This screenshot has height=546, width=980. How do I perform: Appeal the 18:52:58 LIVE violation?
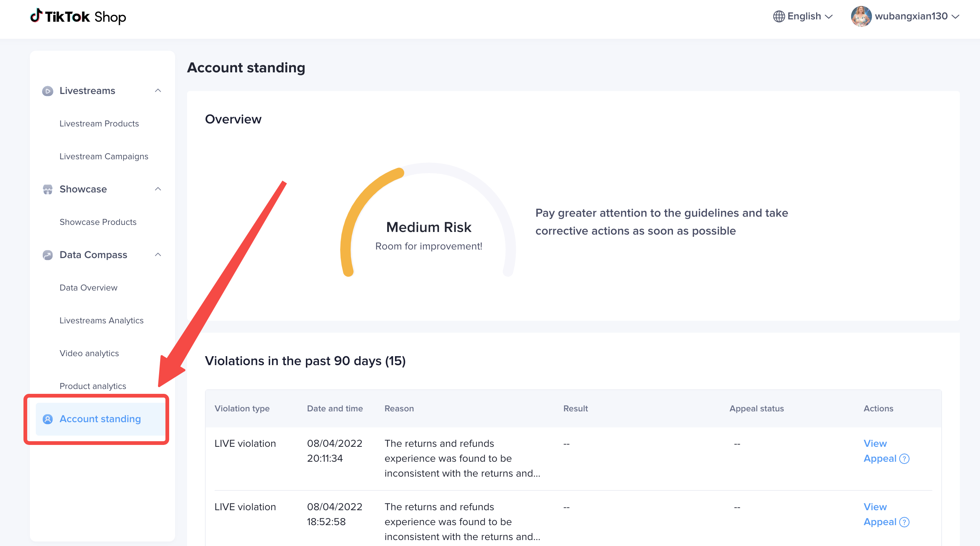point(880,522)
